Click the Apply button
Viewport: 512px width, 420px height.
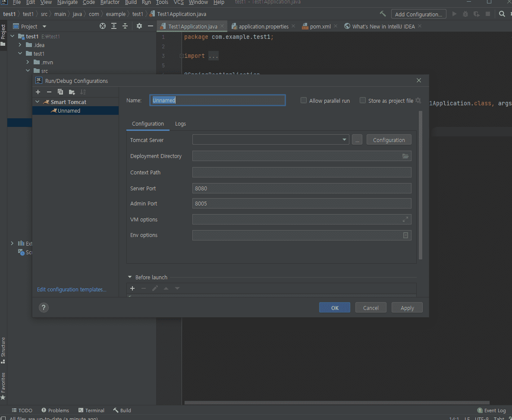(407, 308)
